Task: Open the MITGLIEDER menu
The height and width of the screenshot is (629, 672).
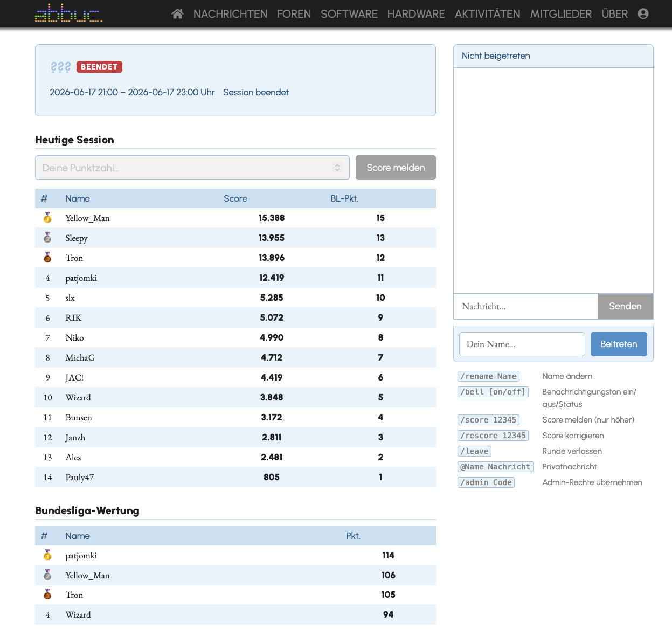Action: coord(561,14)
